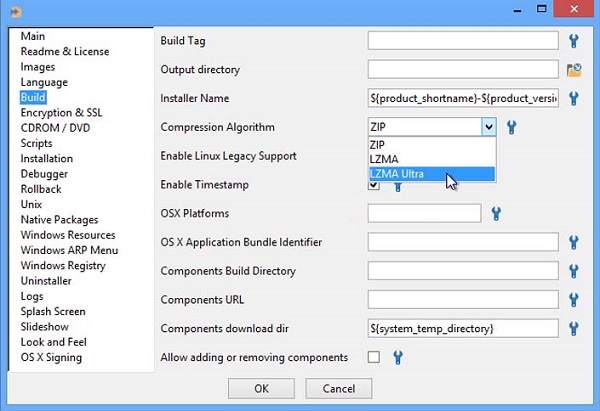
Task: Click variable icon for Components download dir
Action: coord(574,328)
